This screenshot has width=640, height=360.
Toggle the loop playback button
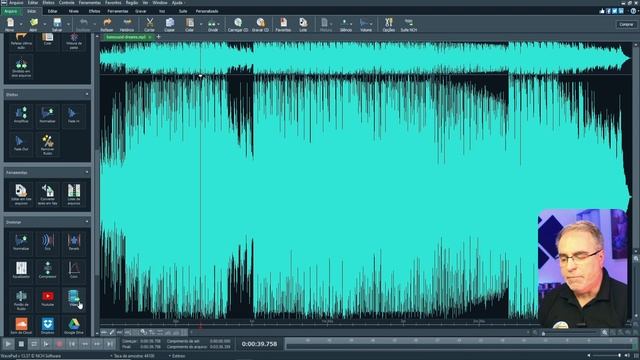click(34, 344)
